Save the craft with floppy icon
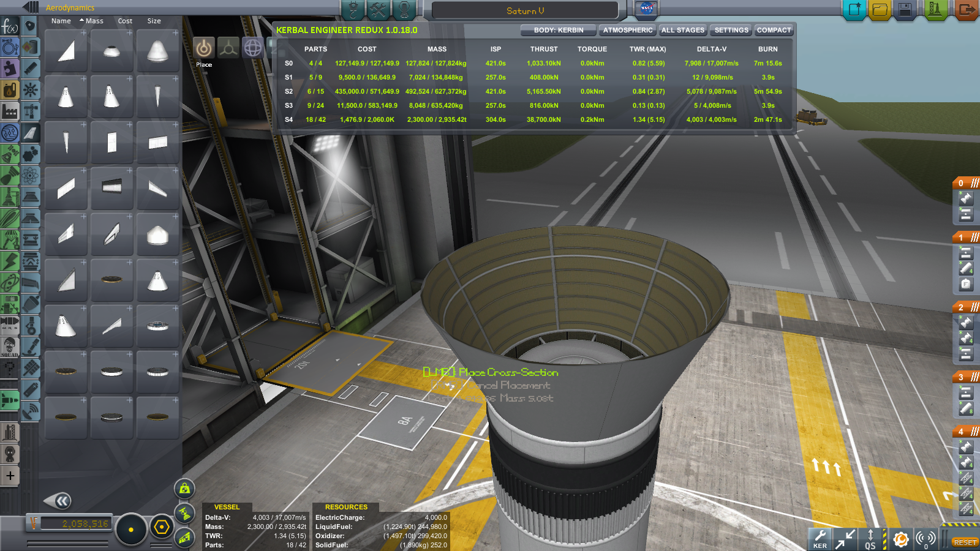This screenshot has height=551, width=980. [905, 10]
